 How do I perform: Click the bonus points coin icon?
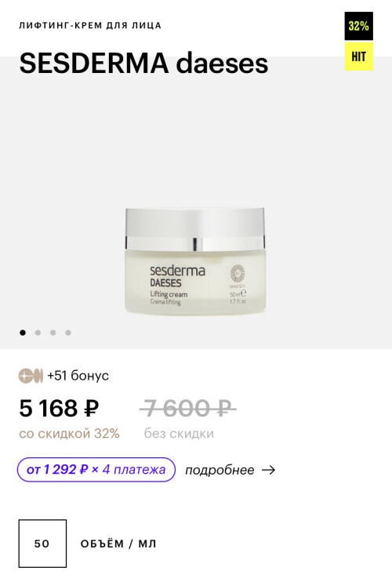[31, 376]
